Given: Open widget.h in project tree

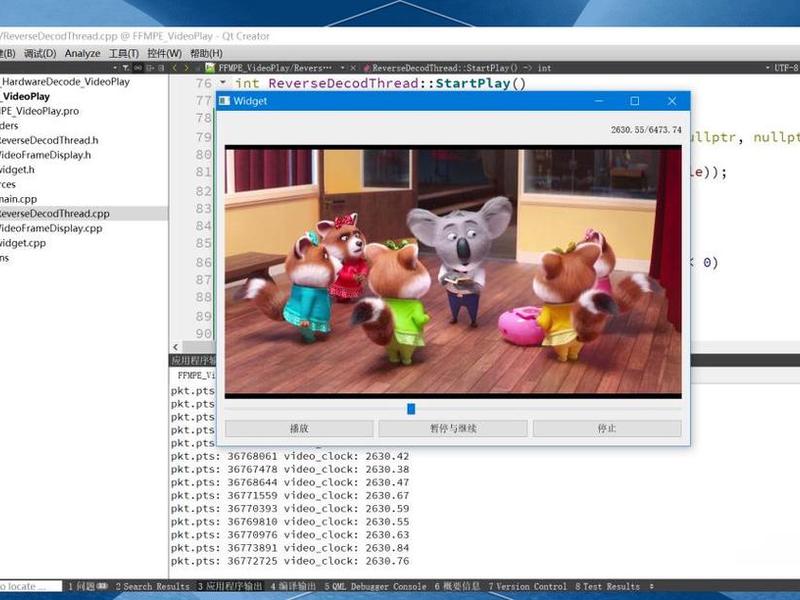Looking at the screenshot, I should 17,169.
